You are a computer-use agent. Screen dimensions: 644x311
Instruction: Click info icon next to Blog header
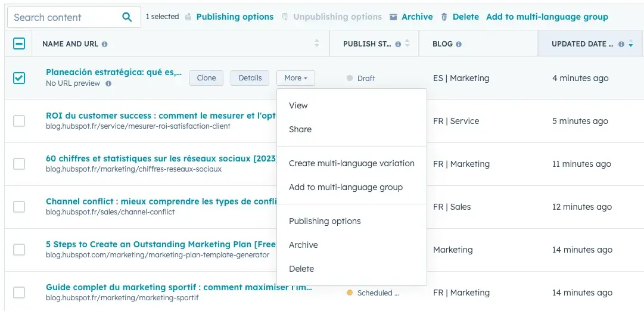tap(459, 44)
